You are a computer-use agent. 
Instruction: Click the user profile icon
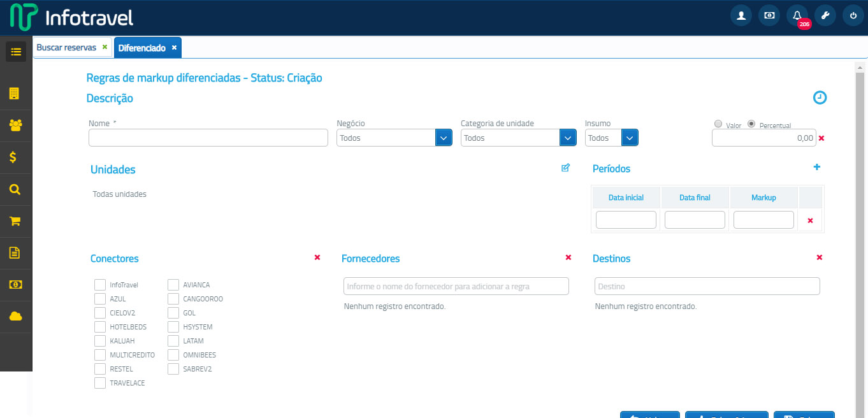tap(741, 16)
